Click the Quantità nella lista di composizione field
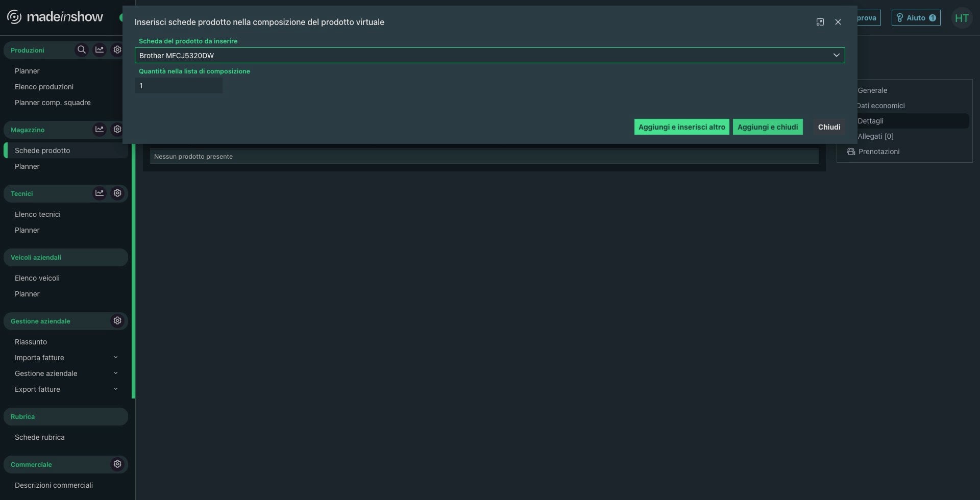 coord(179,86)
